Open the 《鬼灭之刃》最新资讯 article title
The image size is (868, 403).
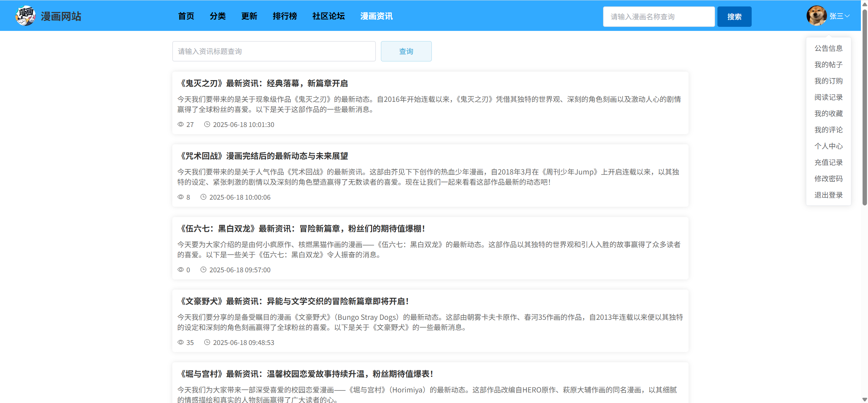(263, 83)
